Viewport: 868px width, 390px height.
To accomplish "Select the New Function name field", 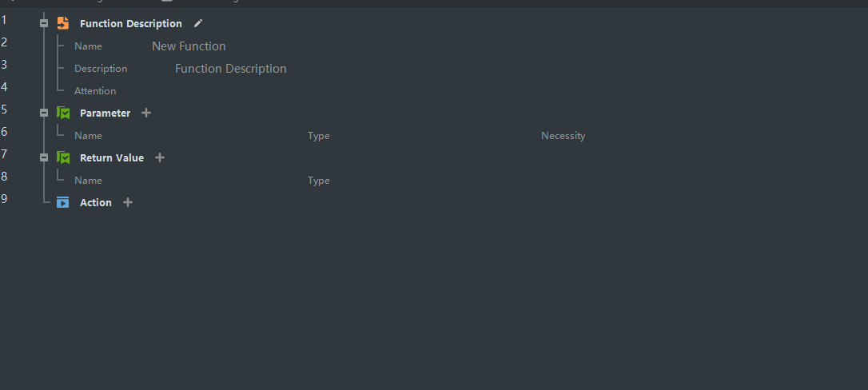I will click(x=189, y=46).
